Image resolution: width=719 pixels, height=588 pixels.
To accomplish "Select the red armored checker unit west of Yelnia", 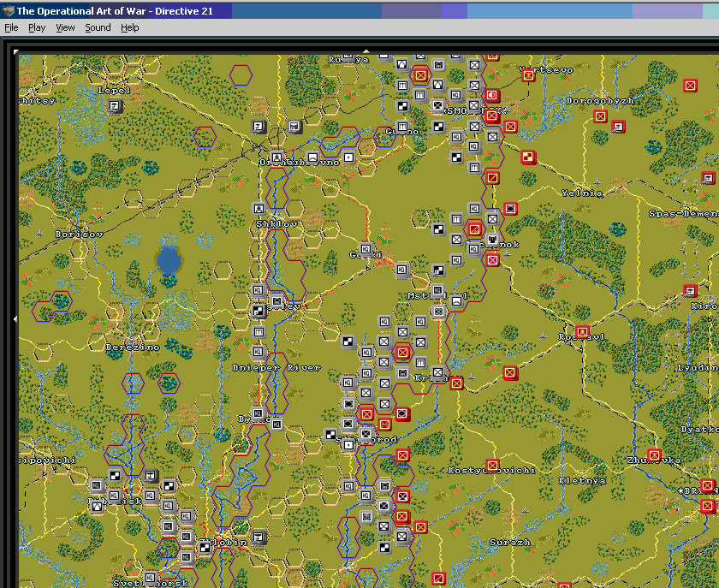I will point(528,157).
